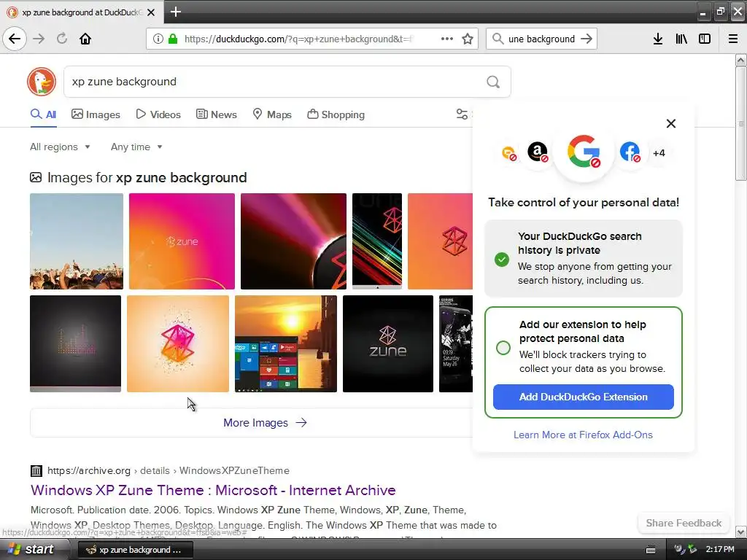The height and width of the screenshot is (560, 747).
Task: Open the dark eclipse-style zune thumbnail
Action: click(x=293, y=241)
